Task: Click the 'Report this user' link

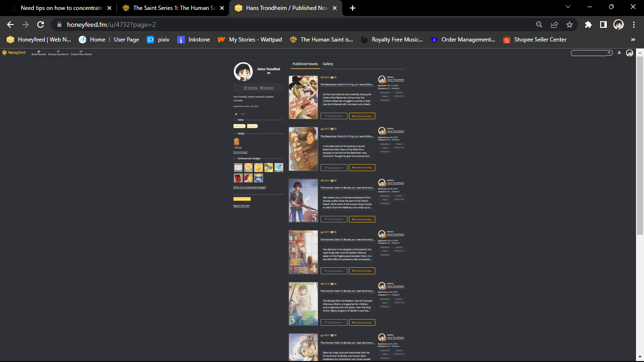Action: pos(241,206)
